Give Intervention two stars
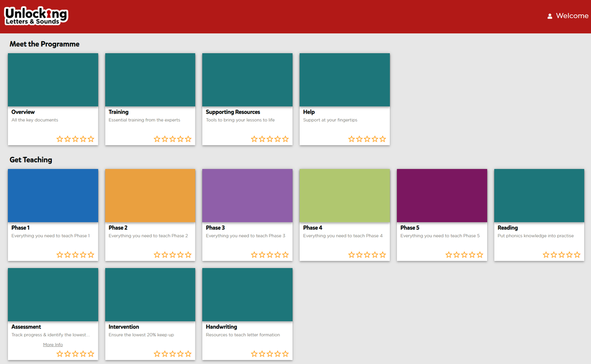The width and height of the screenshot is (591, 364). point(165,354)
